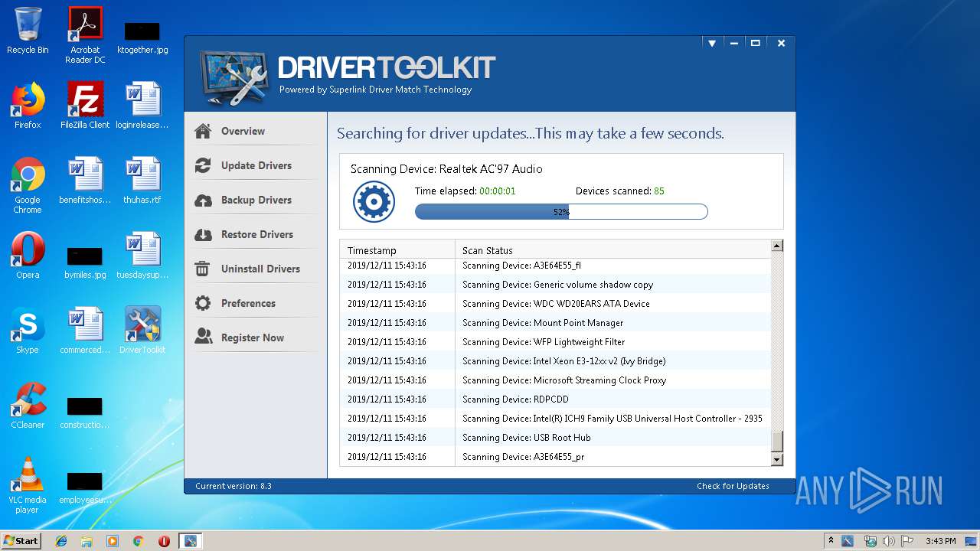The height and width of the screenshot is (551, 980).
Task: Select row Intel Xeon E3-12xx v2
Action: tap(555, 361)
